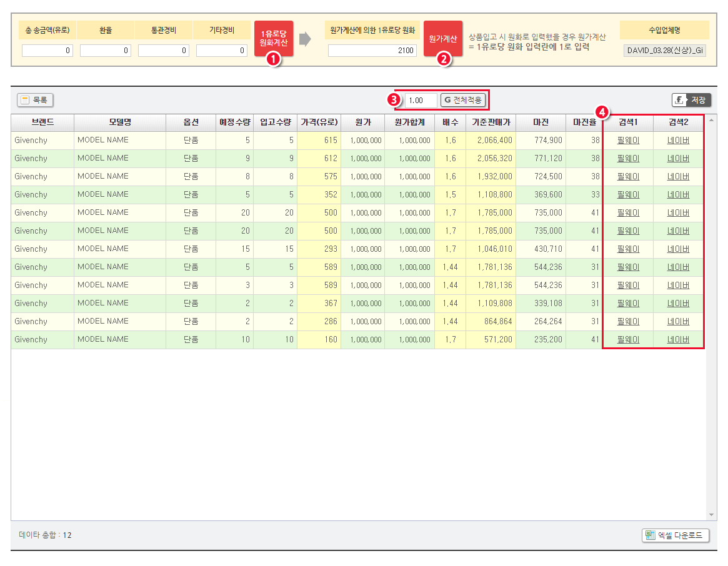Click the 1유로당 원화계산 red button
The height and width of the screenshot is (566, 728).
tap(274, 39)
